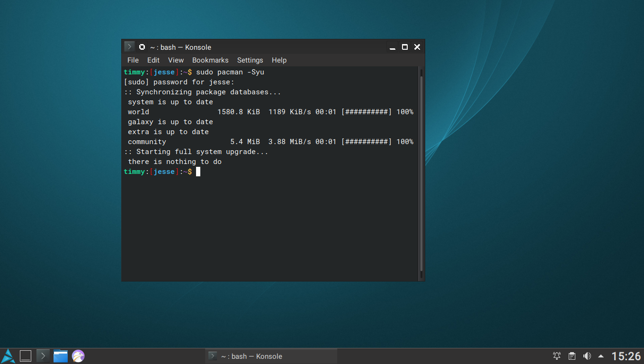Select the bash Konsole taskbar entry
Viewport: 644px width, 364px height.
coord(271,356)
